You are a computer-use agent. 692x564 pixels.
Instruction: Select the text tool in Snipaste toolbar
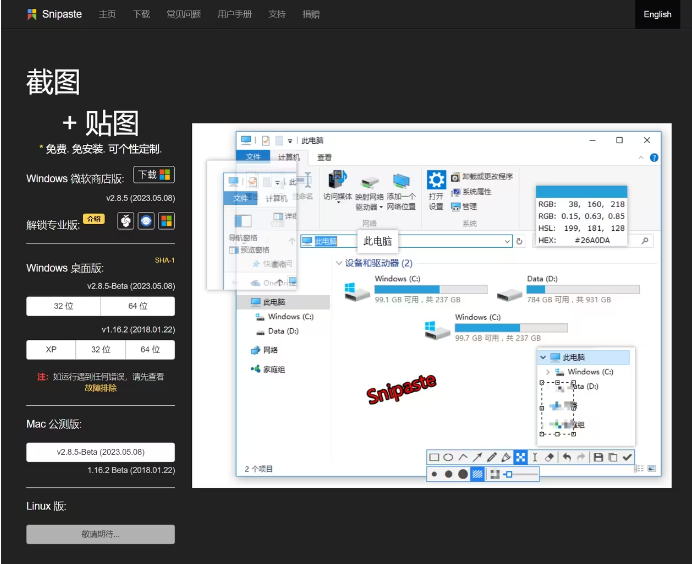tap(535, 457)
